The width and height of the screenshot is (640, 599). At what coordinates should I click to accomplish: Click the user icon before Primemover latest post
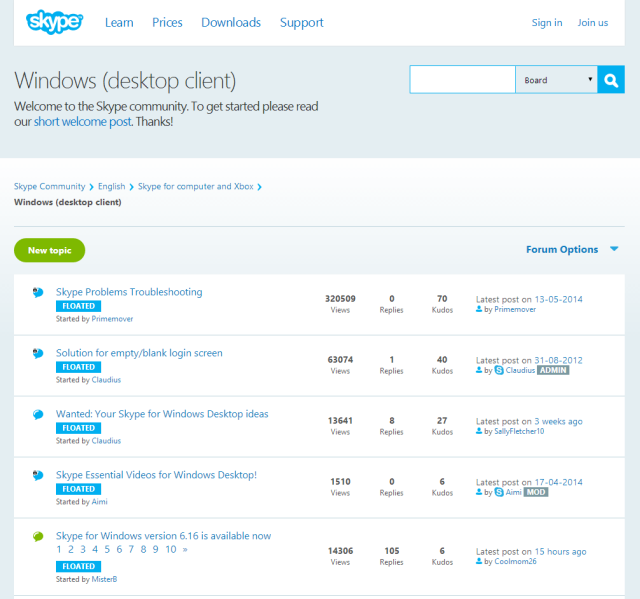coord(479,309)
